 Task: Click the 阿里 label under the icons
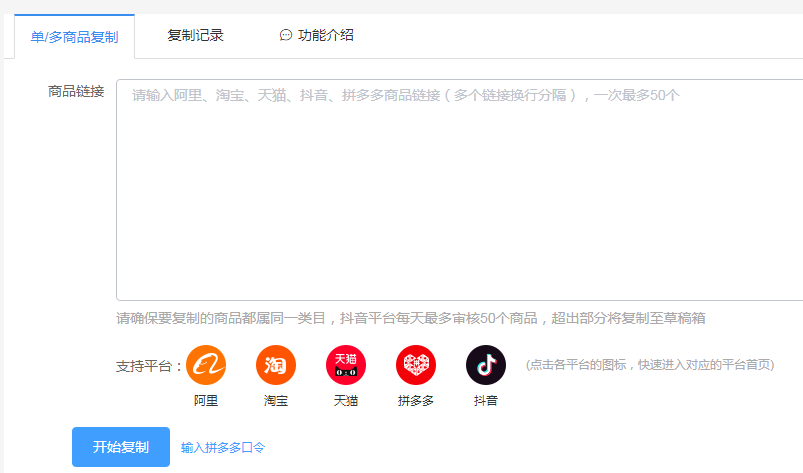click(x=206, y=400)
